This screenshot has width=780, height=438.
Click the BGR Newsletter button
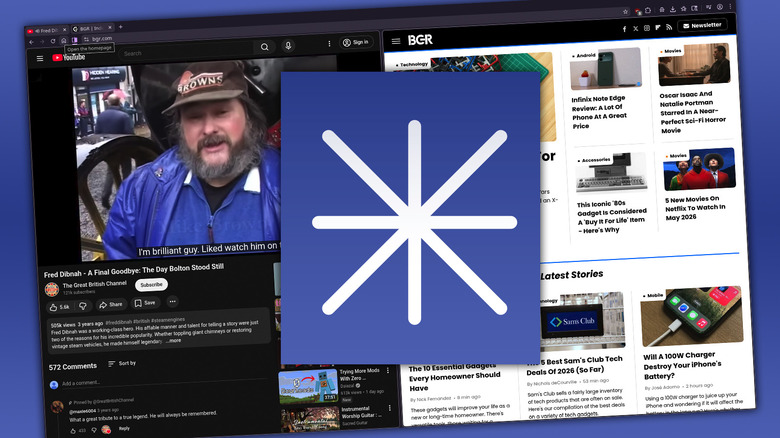tap(702, 25)
